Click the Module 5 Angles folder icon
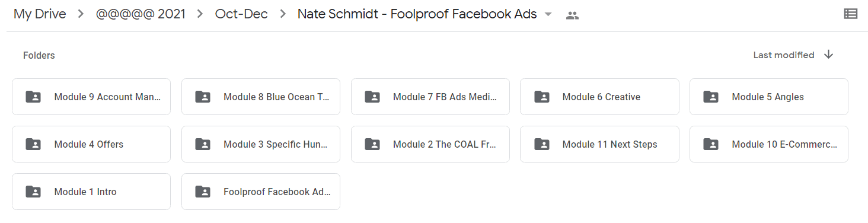The height and width of the screenshot is (223, 868). click(711, 97)
